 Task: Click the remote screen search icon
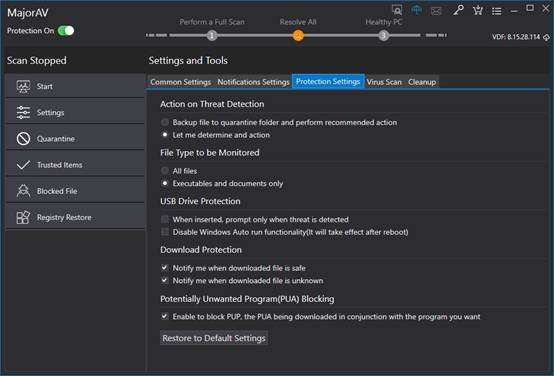(397, 10)
